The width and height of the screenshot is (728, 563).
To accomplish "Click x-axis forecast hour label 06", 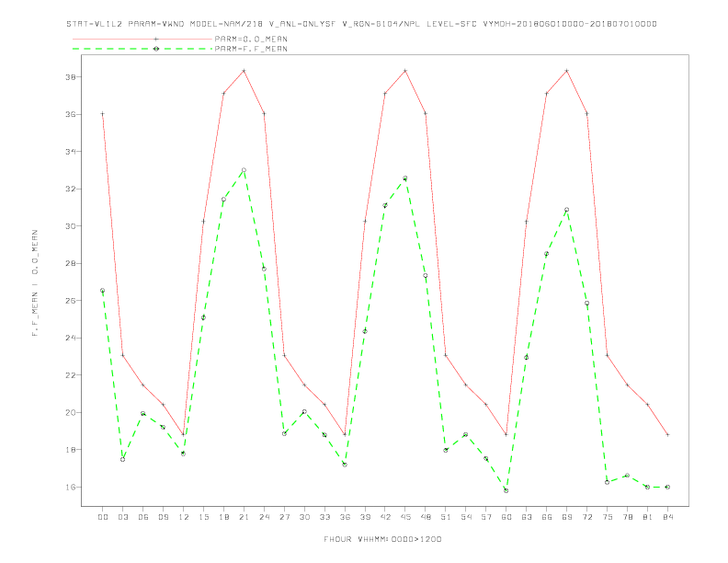I will [143, 517].
